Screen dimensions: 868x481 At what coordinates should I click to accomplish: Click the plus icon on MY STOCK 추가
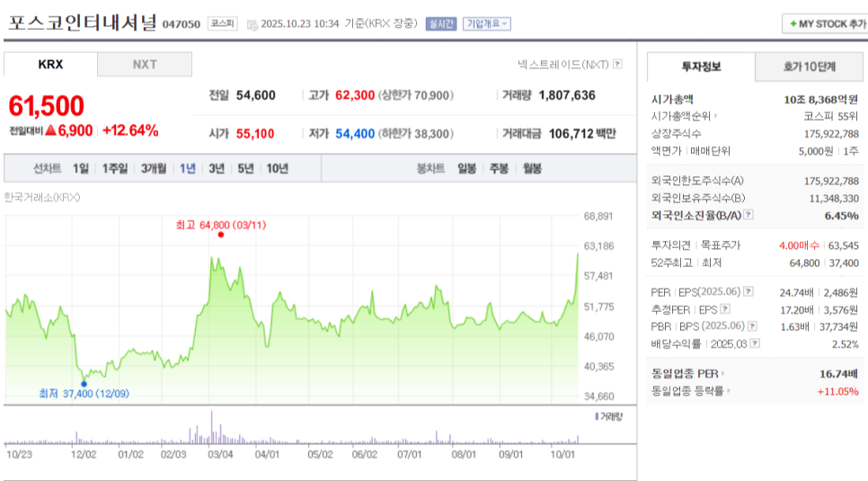tap(793, 24)
